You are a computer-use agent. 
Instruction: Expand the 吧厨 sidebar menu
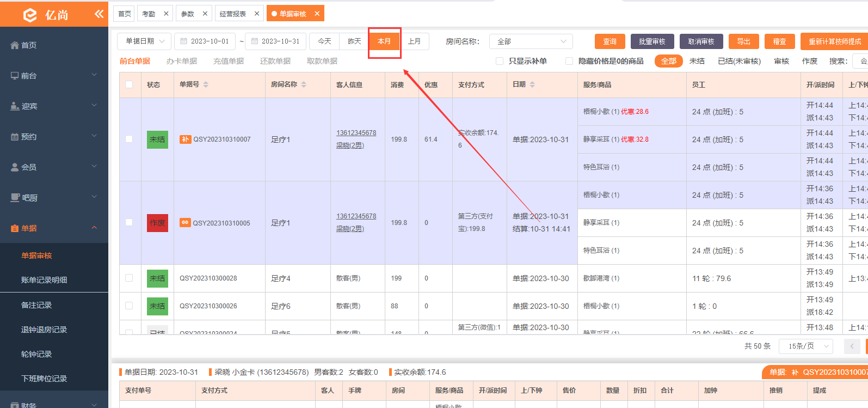click(54, 198)
